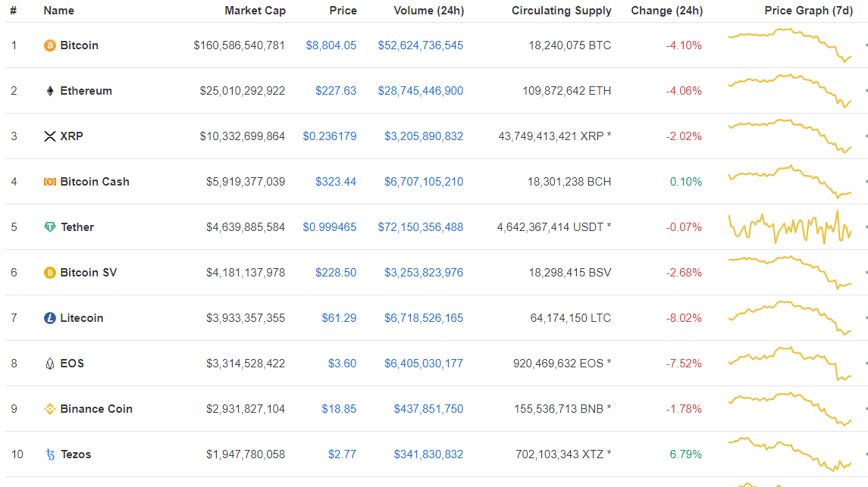Click the XRP logo icon

coord(50,136)
